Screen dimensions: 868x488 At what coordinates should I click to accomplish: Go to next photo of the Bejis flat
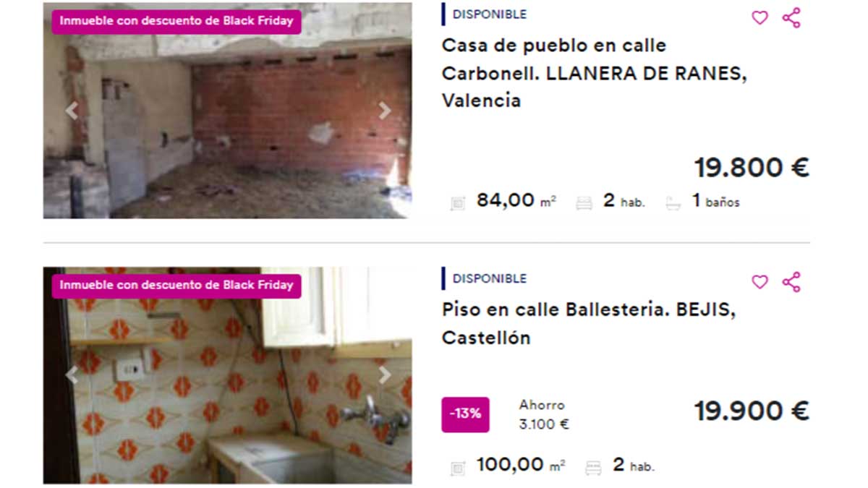point(385,374)
